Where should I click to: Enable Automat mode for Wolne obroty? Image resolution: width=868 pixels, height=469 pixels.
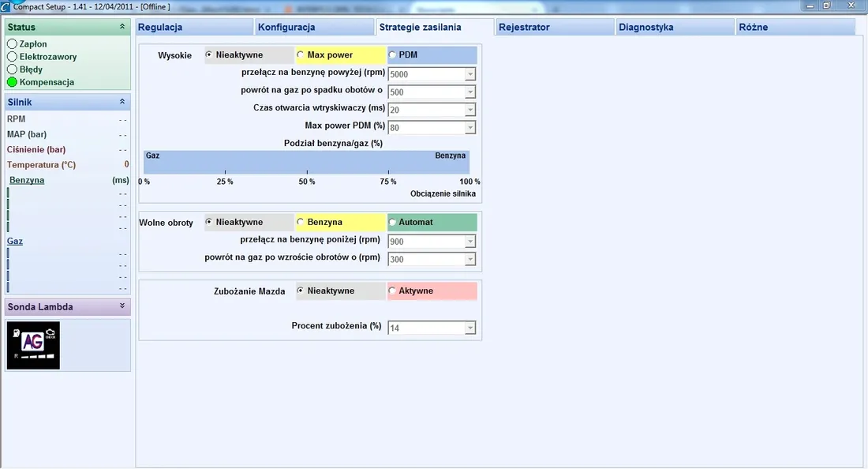click(392, 222)
